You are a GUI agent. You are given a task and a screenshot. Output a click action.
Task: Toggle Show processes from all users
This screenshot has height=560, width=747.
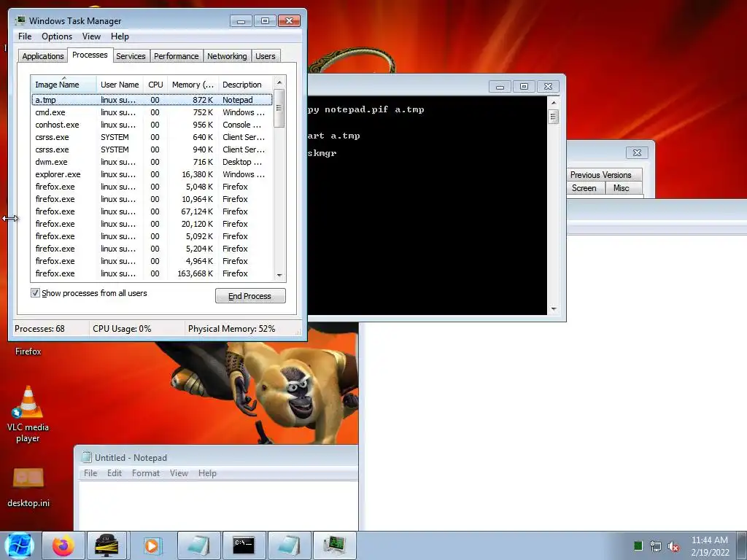tap(35, 293)
